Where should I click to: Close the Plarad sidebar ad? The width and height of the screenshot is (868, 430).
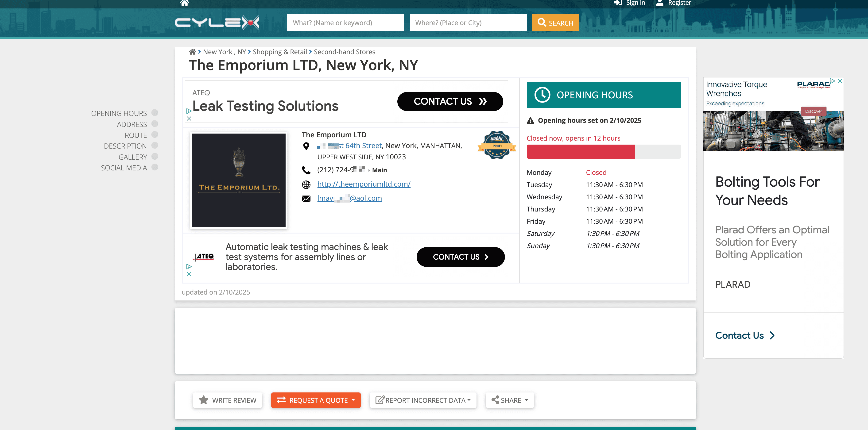(840, 81)
